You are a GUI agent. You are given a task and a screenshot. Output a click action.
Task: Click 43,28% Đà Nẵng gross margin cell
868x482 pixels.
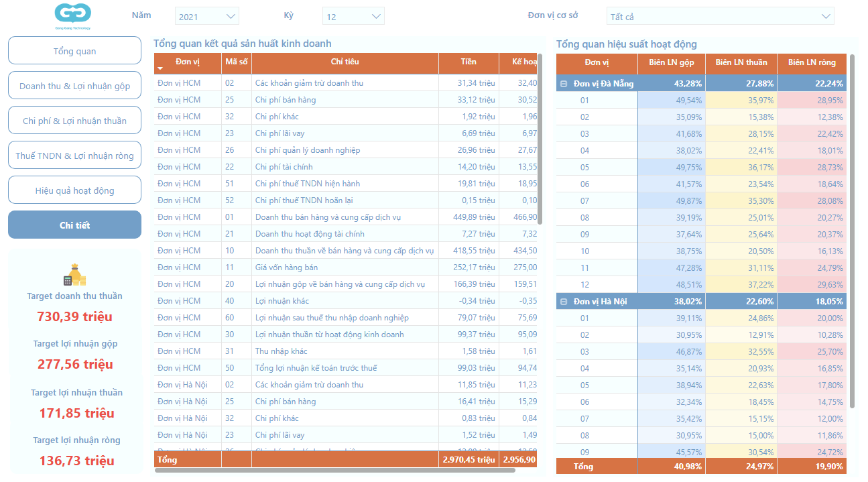[x=672, y=84]
